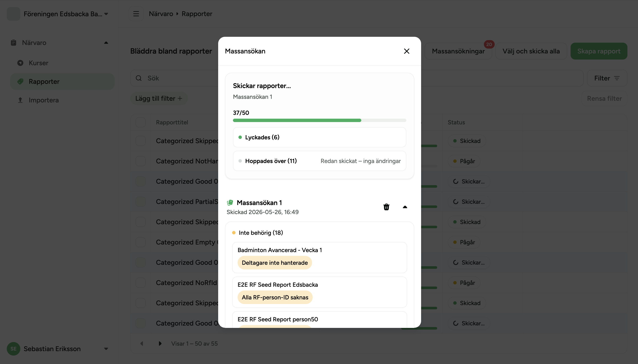Click the Skickad 2026-05-26, 16:49 timestamp
638x364 pixels.
pos(262,212)
